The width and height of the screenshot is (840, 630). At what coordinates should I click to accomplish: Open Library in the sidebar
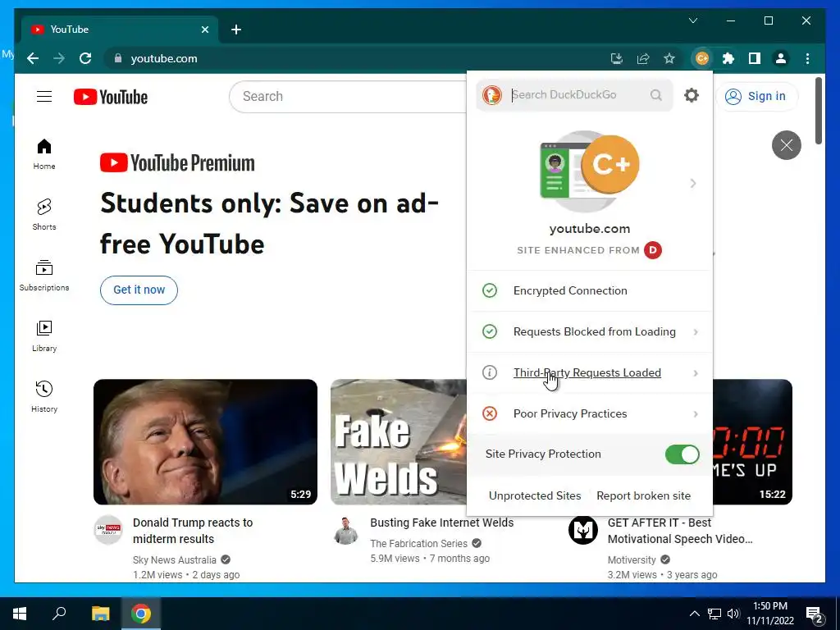pos(44,336)
